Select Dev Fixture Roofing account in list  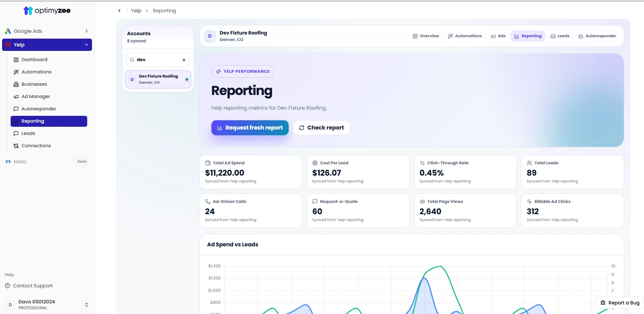(x=158, y=79)
